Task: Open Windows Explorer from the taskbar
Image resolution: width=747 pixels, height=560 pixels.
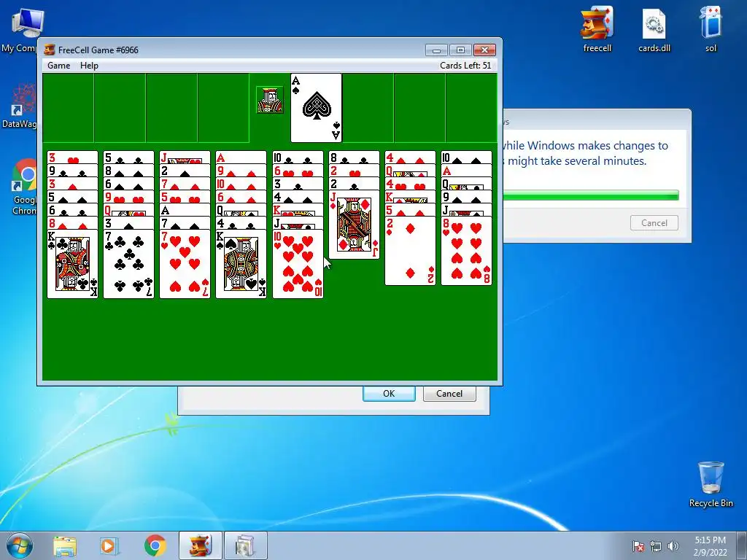Action: click(x=65, y=545)
